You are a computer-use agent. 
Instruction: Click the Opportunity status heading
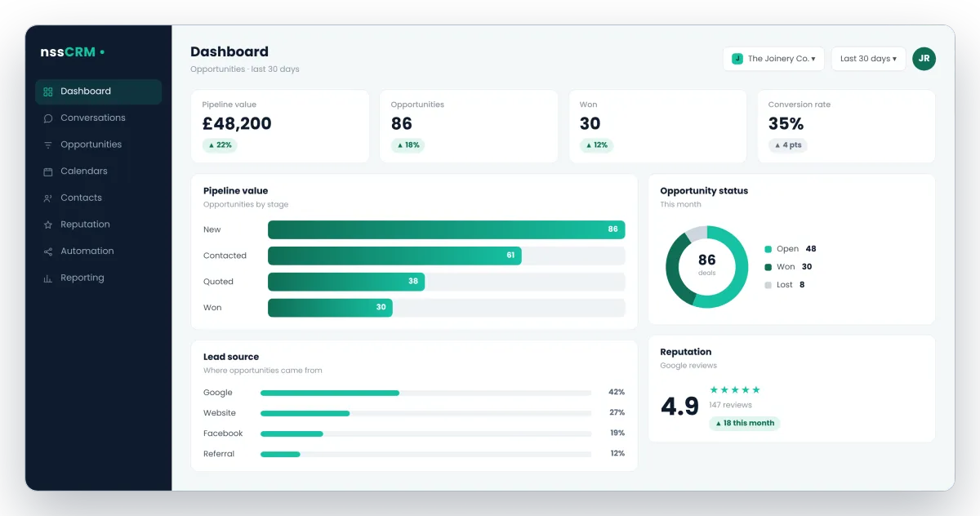point(704,191)
